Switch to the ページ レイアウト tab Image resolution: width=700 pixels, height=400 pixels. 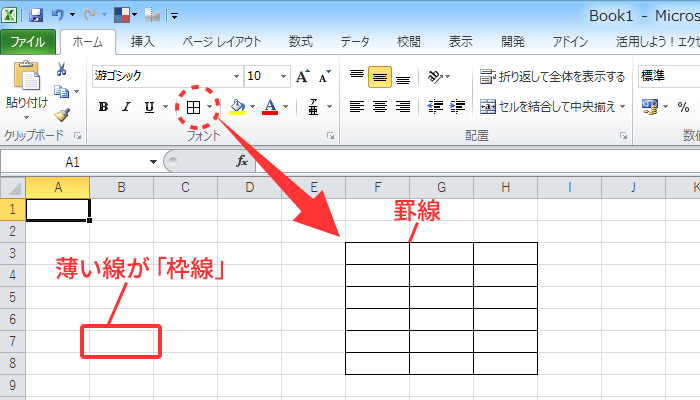click(x=222, y=42)
